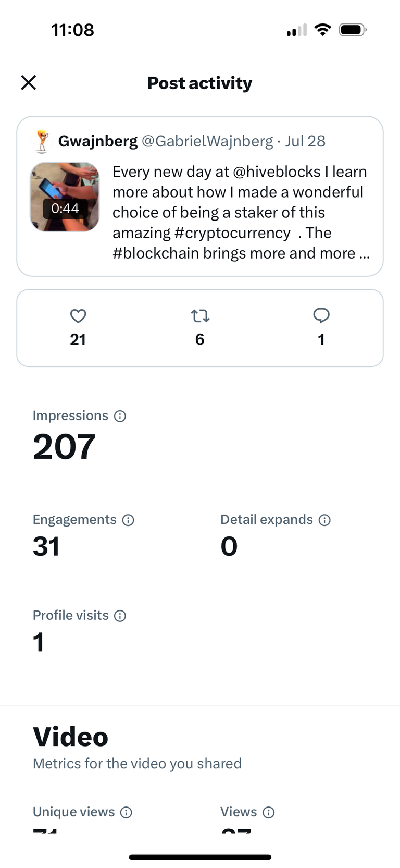Open the Profile visits info icon
This screenshot has height=868, width=400.
[120, 616]
